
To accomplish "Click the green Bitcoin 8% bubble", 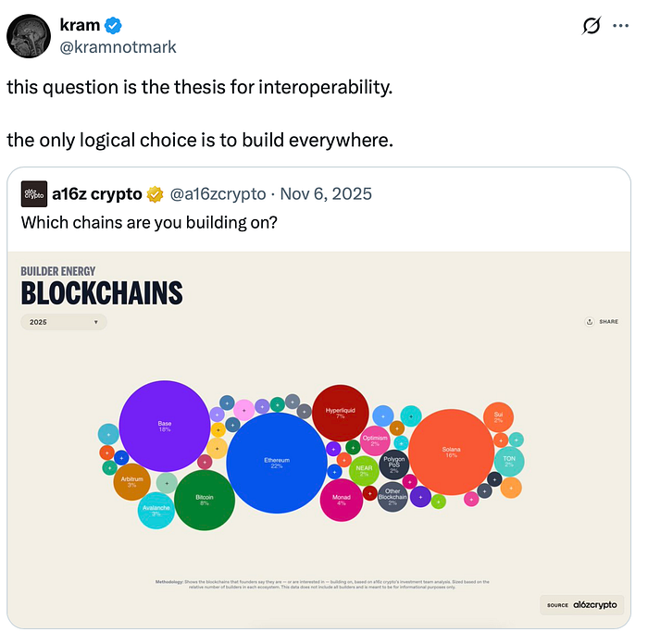I will point(205,500).
